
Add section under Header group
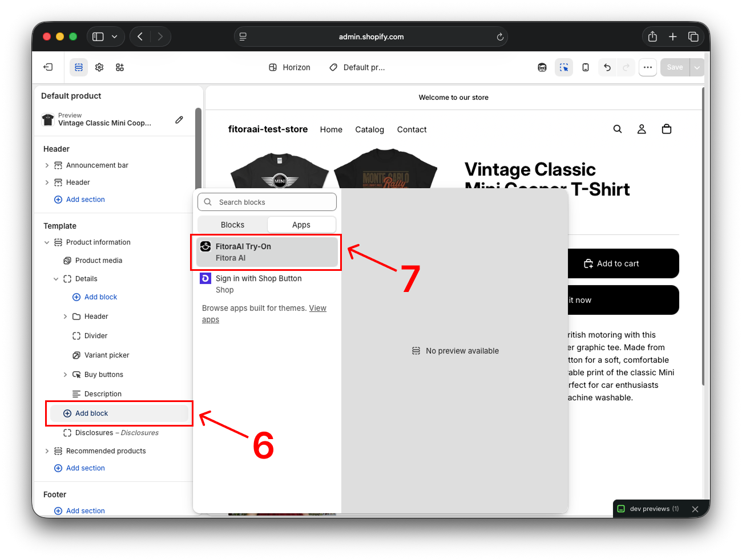[x=79, y=200]
